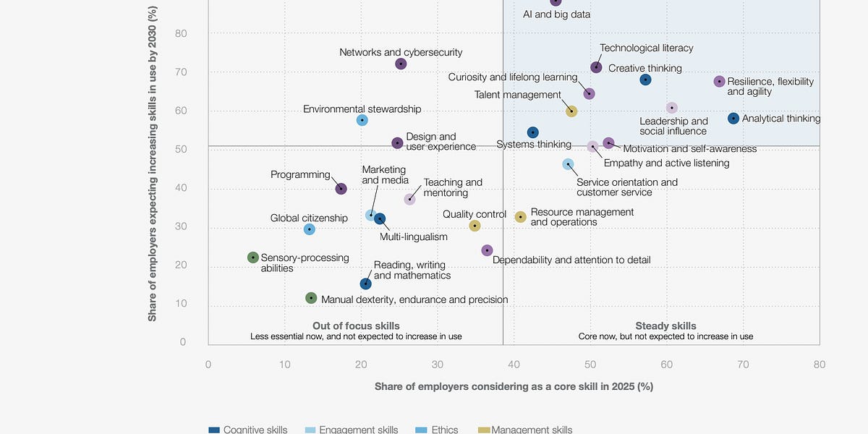The height and width of the screenshot is (434, 868).
Task: Click the Cognitive skills legend swatch
Action: coord(214,430)
